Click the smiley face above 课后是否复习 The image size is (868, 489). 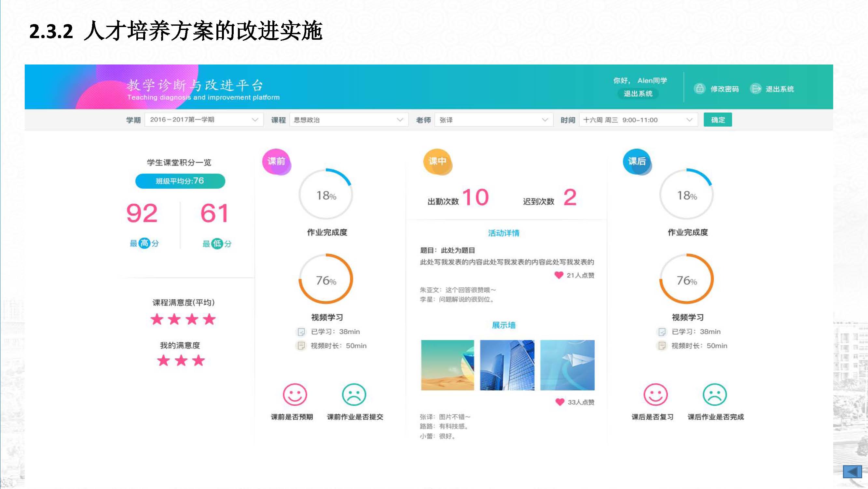click(655, 394)
